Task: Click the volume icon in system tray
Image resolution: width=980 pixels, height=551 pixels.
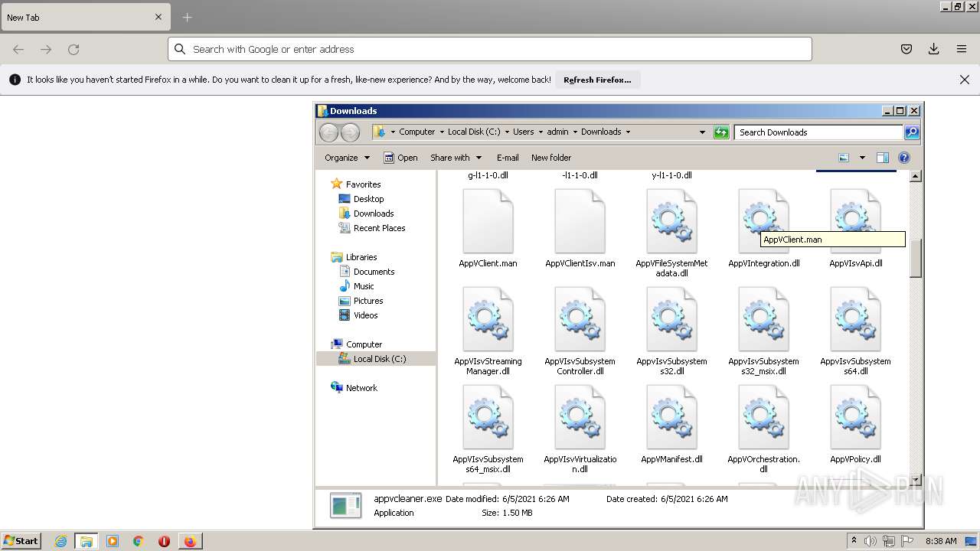Action: (x=871, y=541)
